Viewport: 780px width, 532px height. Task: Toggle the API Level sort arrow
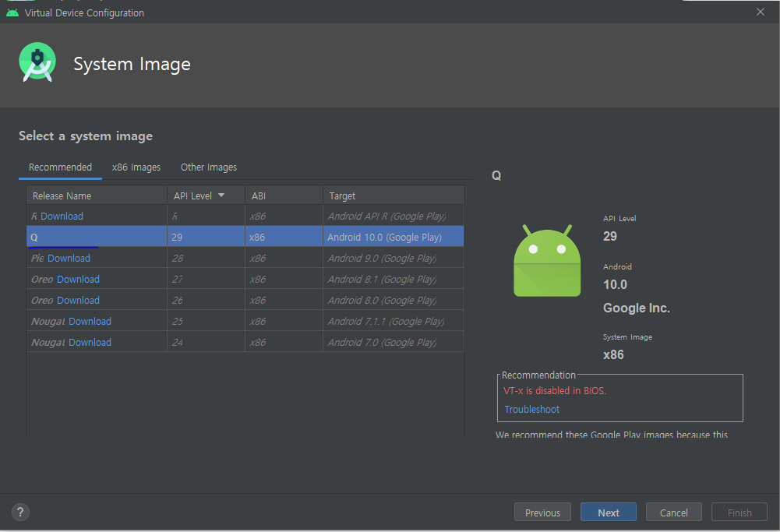[x=221, y=196]
